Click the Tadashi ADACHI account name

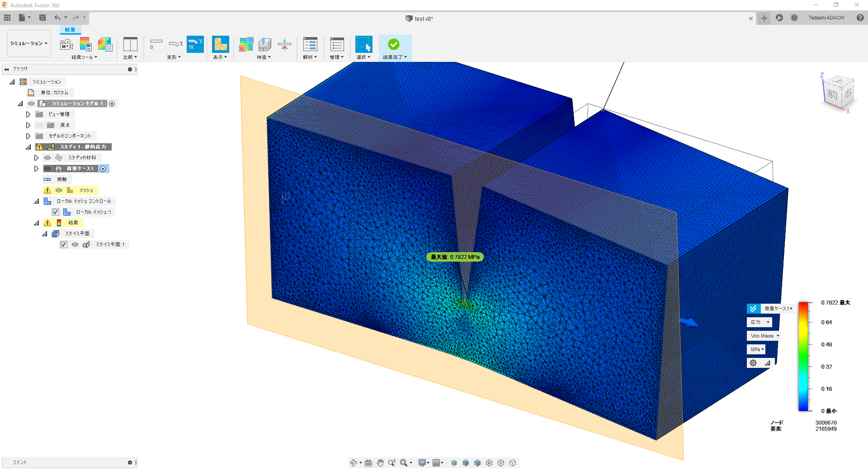[x=826, y=18]
